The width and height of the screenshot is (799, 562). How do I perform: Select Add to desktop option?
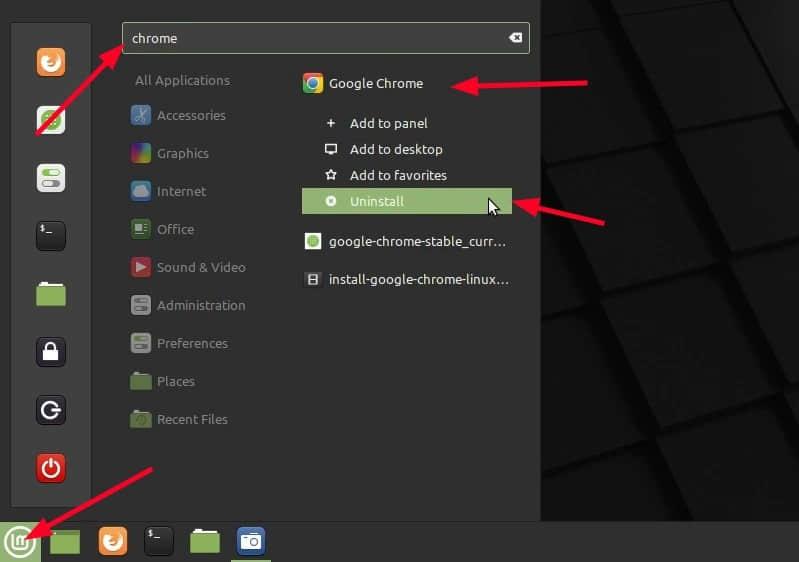pyautogui.click(x=395, y=149)
